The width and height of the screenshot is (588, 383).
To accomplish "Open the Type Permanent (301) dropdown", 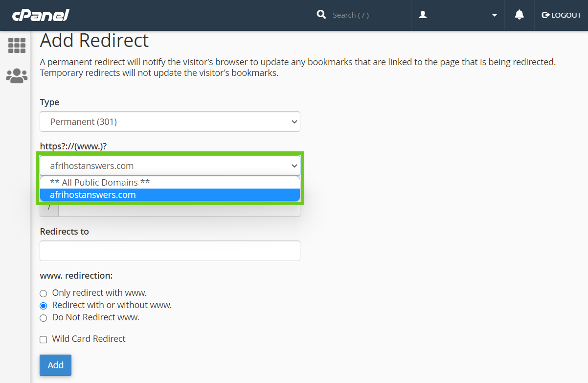I will coord(170,121).
